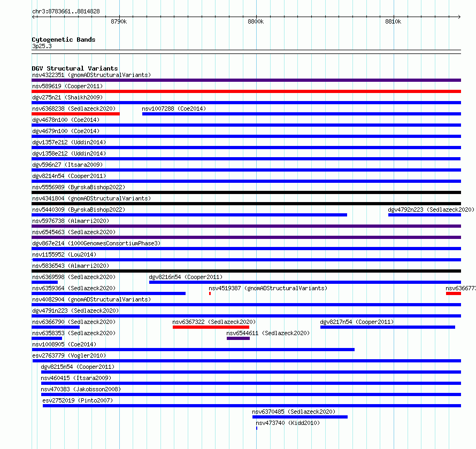Click dgv1358e212 (Uddin2014) label
This screenshot has height=449, width=476.
[69, 153]
